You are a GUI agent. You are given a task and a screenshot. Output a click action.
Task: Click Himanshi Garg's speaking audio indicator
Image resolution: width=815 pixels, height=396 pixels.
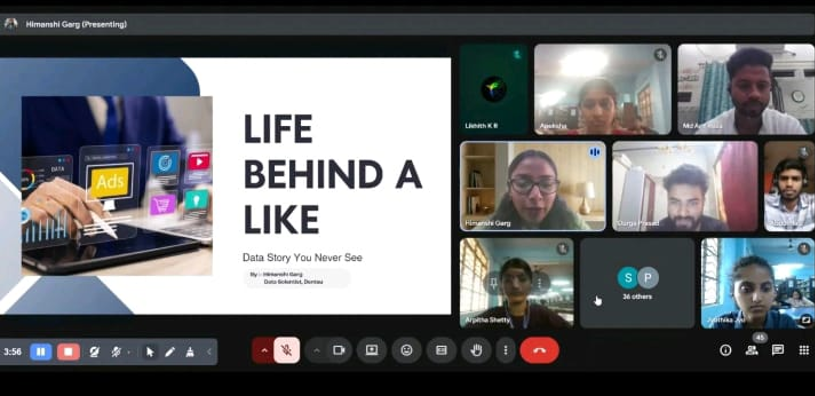pos(595,152)
